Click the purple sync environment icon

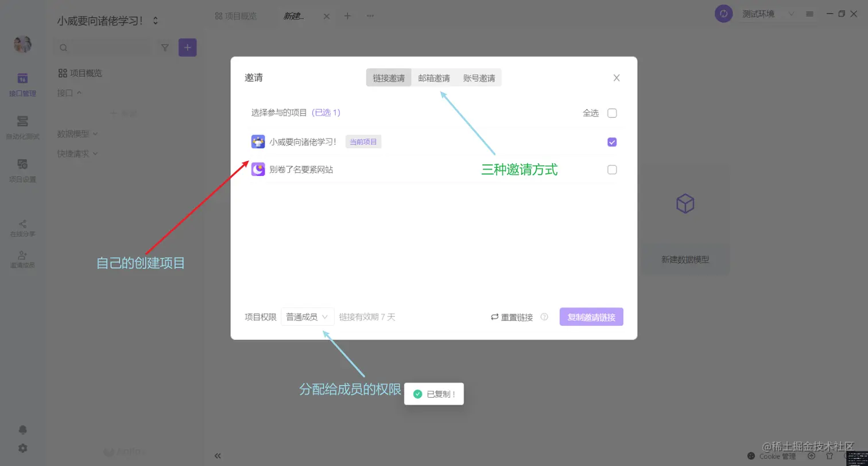(723, 13)
